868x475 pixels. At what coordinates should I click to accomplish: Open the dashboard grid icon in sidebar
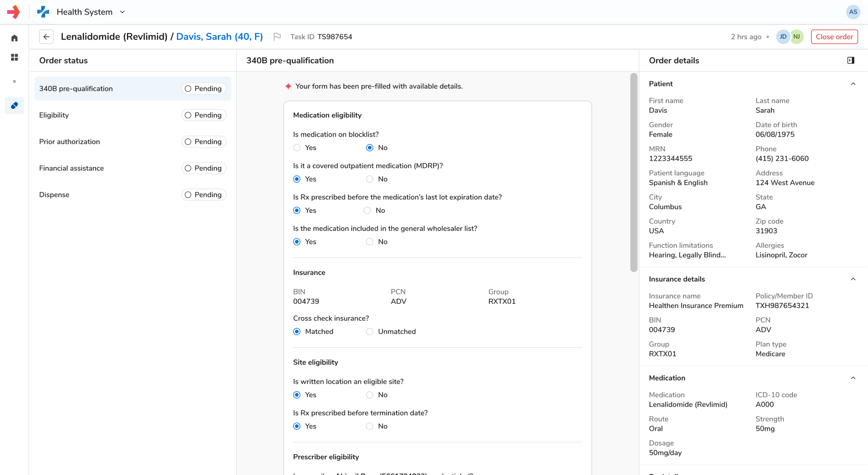(14, 57)
